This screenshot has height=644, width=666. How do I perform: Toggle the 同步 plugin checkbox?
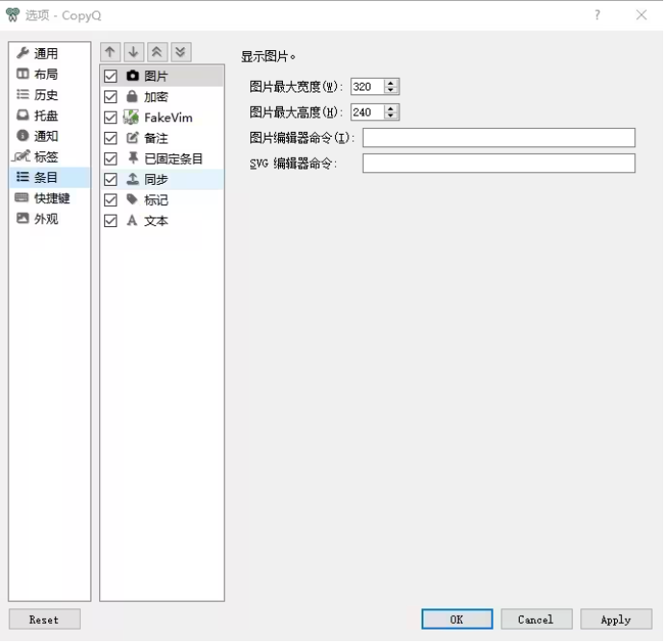(111, 180)
